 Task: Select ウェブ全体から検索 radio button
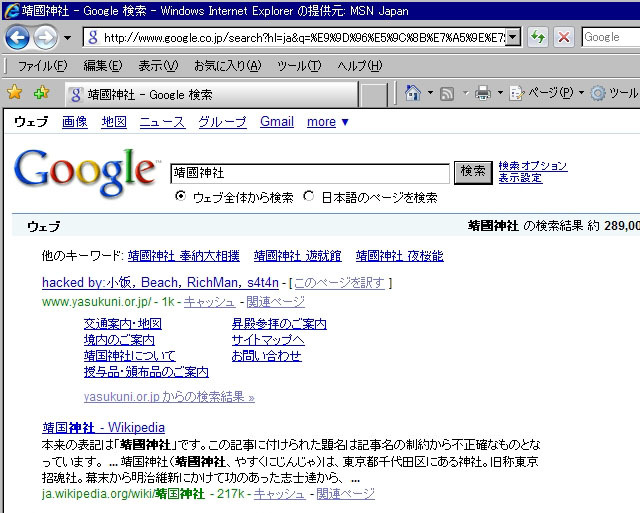click(x=180, y=196)
